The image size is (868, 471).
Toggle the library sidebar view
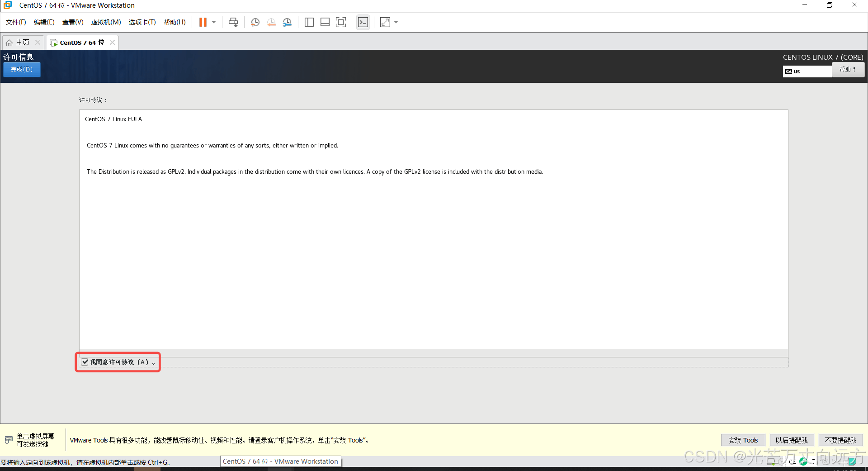(x=309, y=22)
